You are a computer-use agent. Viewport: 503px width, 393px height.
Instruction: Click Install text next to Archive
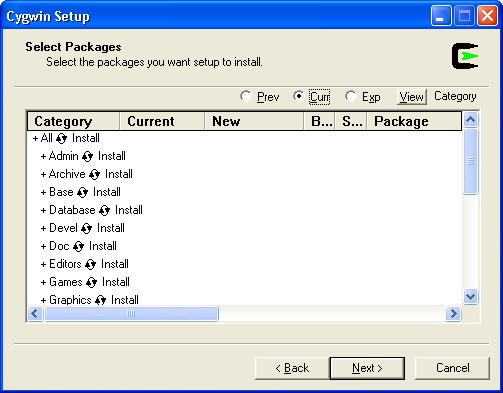pos(119,174)
